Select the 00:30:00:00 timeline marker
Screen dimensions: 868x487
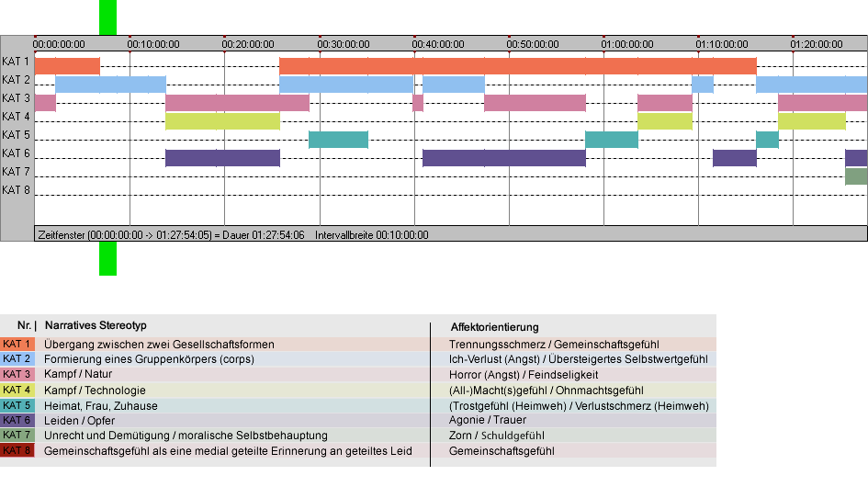(x=344, y=44)
